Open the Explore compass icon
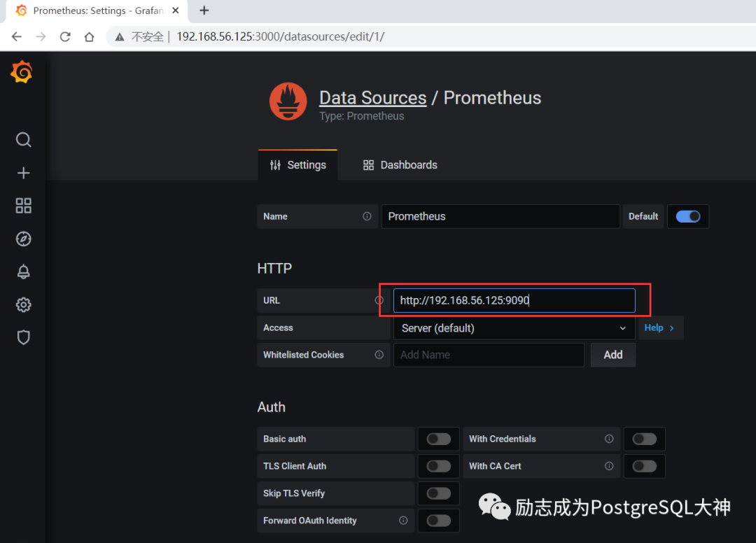This screenshot has width=756, height=543. click(x=23, y=239)
